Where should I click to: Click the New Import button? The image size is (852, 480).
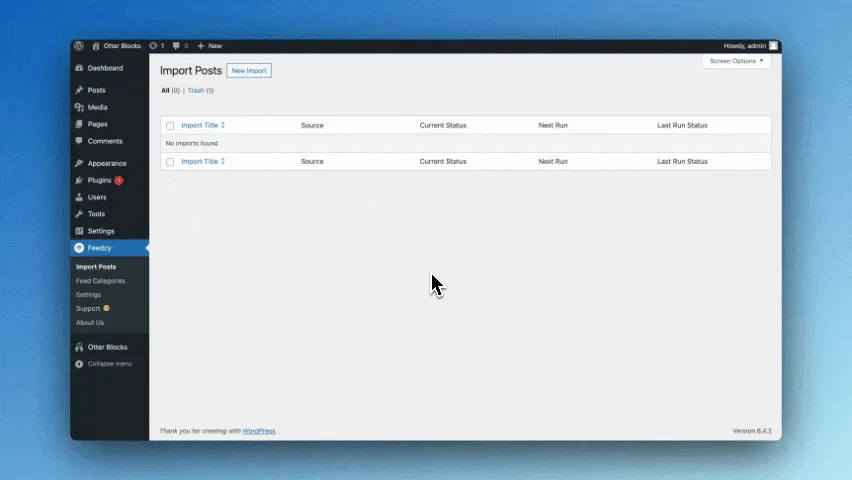tap(249, 71)
